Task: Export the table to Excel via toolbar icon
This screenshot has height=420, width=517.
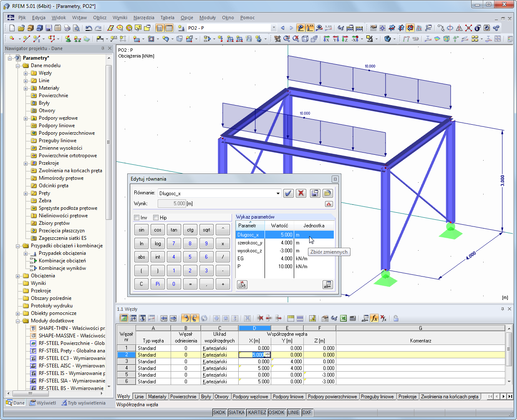Action: click(x=344, y=318)
